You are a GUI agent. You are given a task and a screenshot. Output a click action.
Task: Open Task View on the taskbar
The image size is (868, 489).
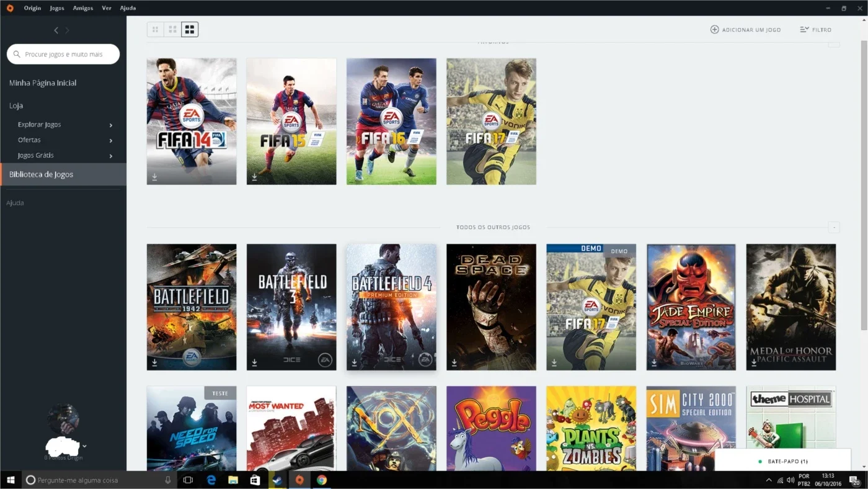(188, 480)
